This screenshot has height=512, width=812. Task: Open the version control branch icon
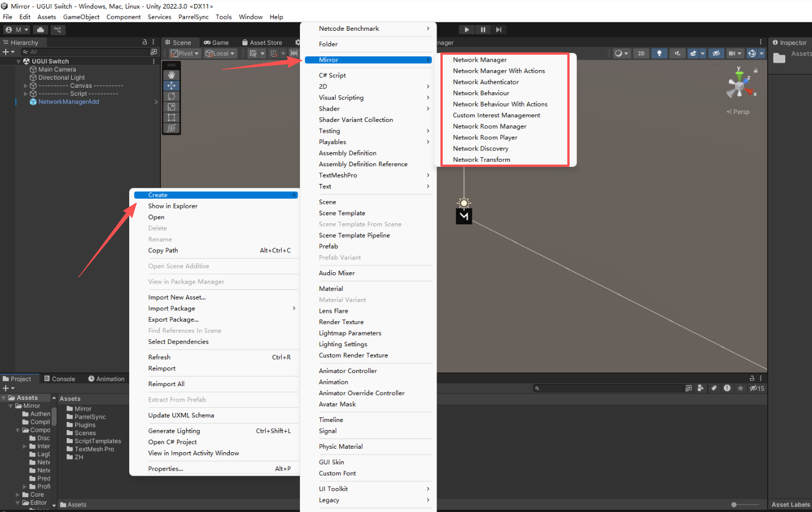[x=58, y=30]
